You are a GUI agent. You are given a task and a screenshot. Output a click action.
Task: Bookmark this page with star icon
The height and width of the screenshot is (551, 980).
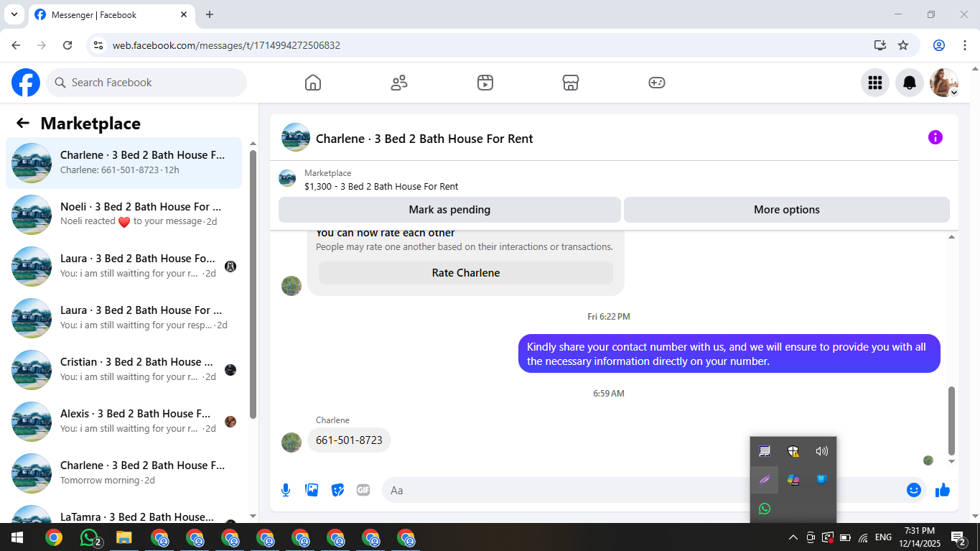[x=903, y=45]
